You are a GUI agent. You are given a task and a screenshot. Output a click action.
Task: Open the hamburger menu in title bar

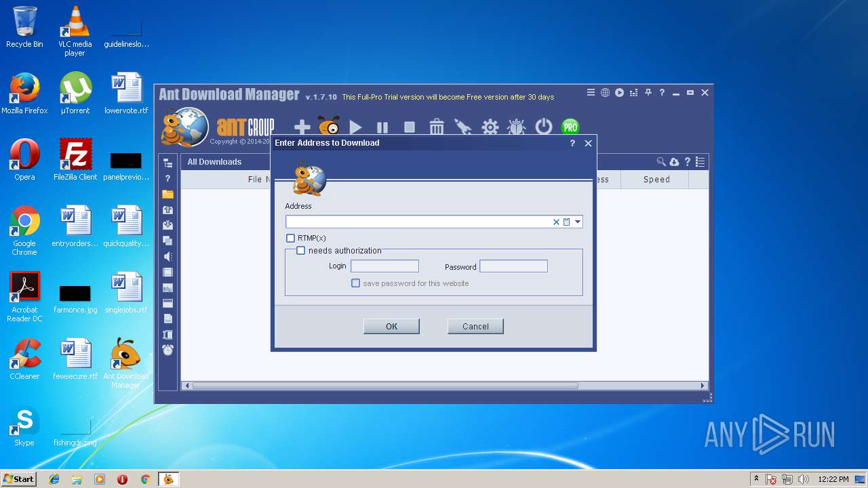click(x=591, y=93)
